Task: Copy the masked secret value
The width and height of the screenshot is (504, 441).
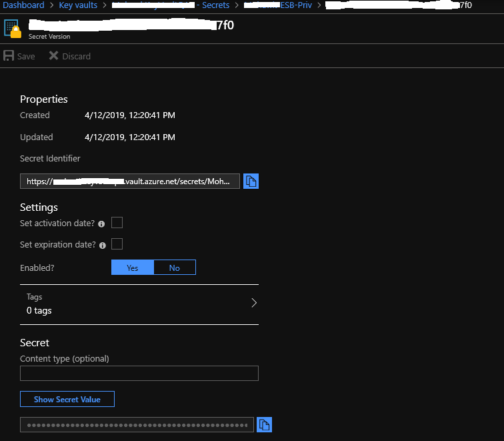Action: point(265,425)
